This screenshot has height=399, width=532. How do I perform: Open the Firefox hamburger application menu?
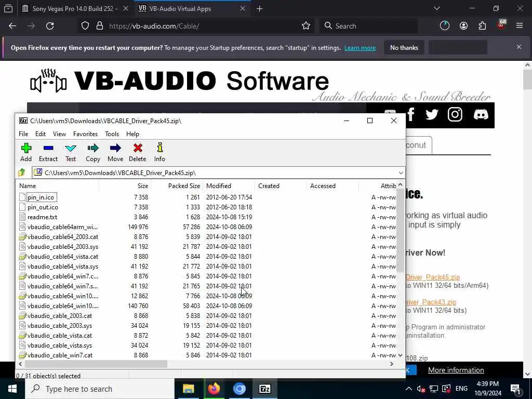click(520, 25)
